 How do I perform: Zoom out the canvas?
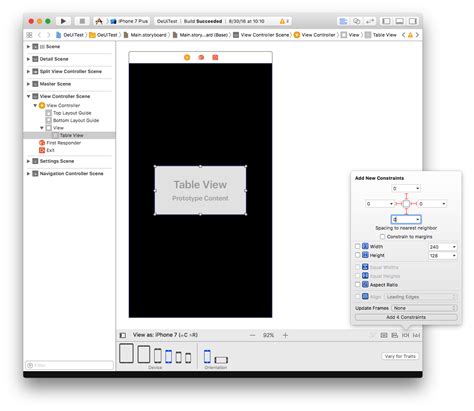[252, 335]
